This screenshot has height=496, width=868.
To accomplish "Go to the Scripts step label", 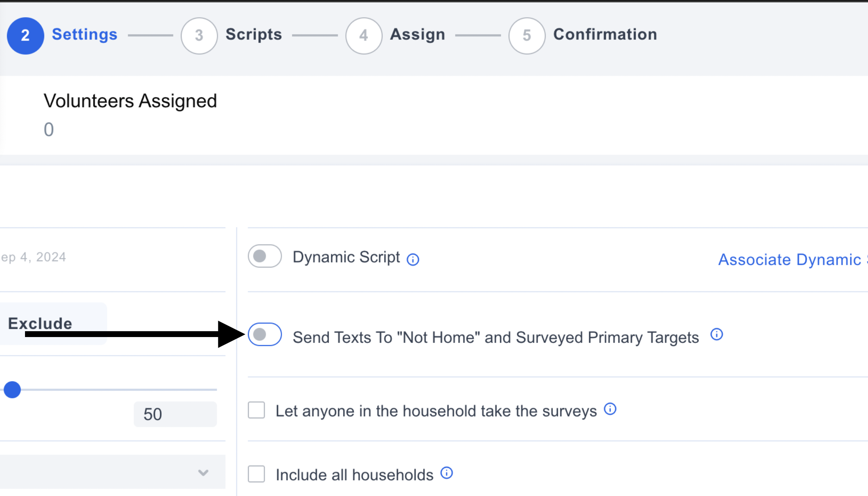I will tap(254, 34).
